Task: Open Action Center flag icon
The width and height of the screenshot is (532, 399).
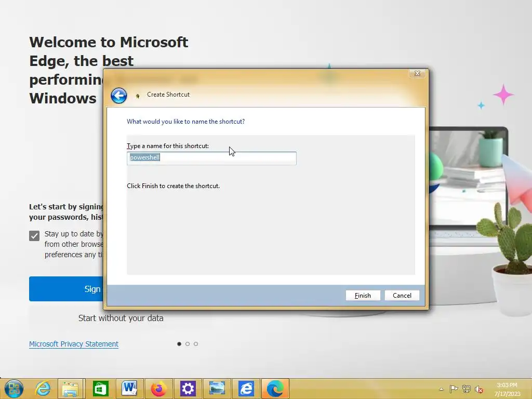Action: coord(453,389)
